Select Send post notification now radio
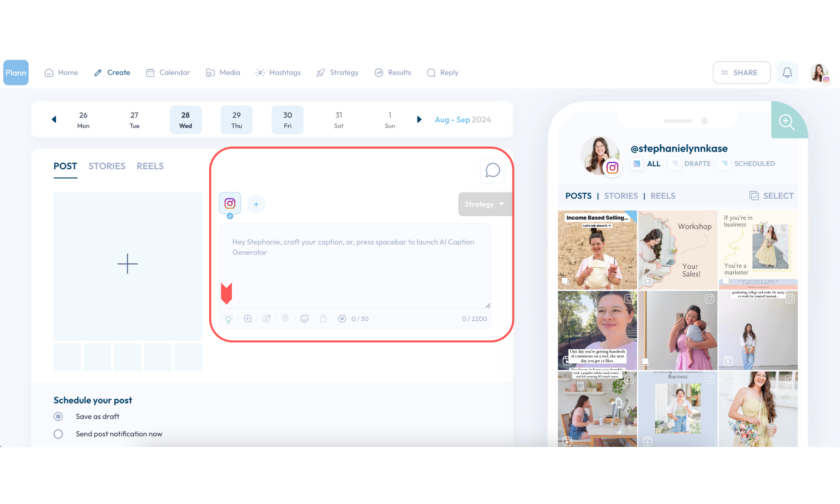This screenshot has height=504, width=840. [58, 434]
